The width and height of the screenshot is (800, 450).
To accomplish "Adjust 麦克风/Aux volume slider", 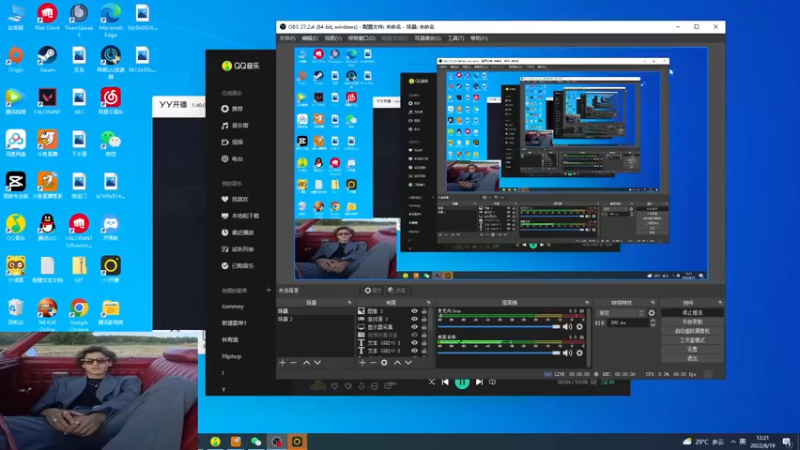I will click(x=498, y=327).
